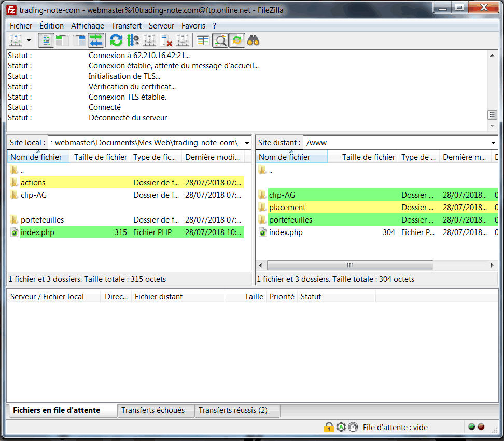Select remote placement folder
The height and width of the screenshot is (441, 504).
click(377, 208)
